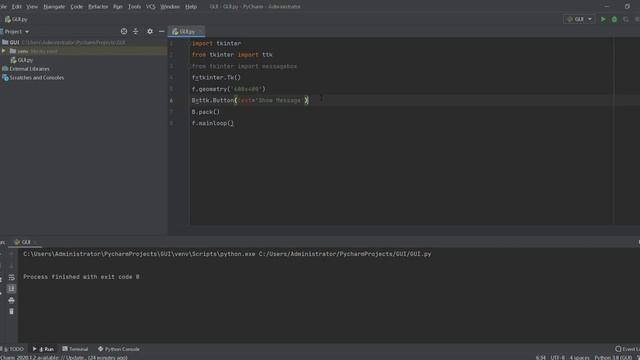This screenshot has height=360, width=640.
Task: Open the Navigate menu
Action: coord(54,7)
